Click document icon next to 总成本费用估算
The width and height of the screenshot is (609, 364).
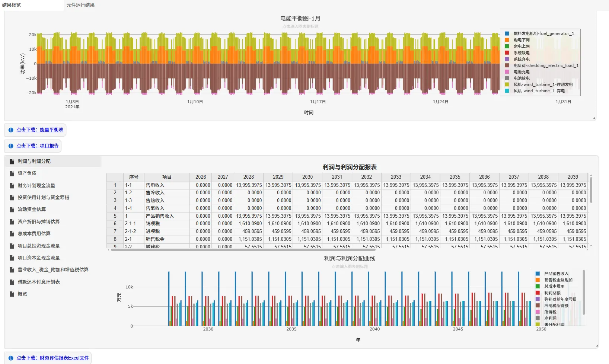coord(12,234)
